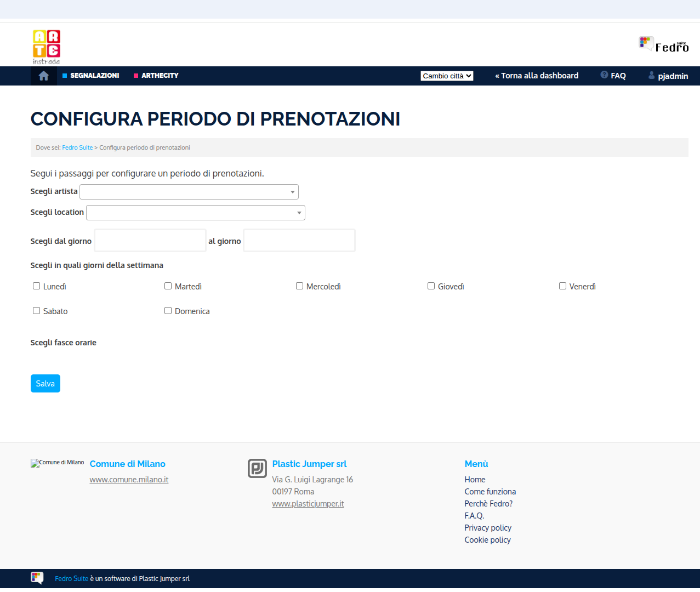
Task: Check the Martedì checkbox
Action: tap(168, 286)
